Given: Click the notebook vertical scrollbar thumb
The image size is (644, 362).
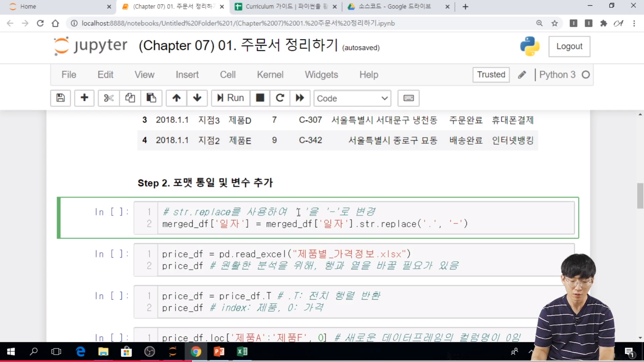Looking at the screenshot, I should [x=640, y=196].
